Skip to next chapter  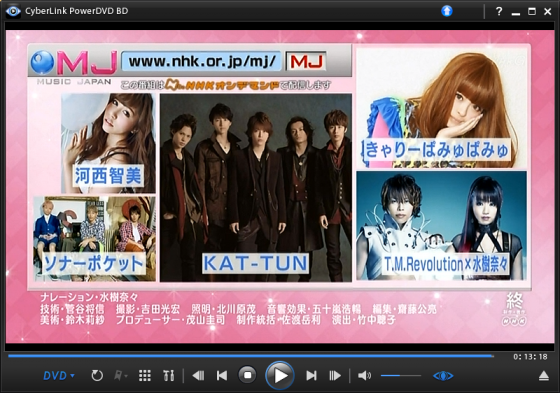[x=311, y=375]
